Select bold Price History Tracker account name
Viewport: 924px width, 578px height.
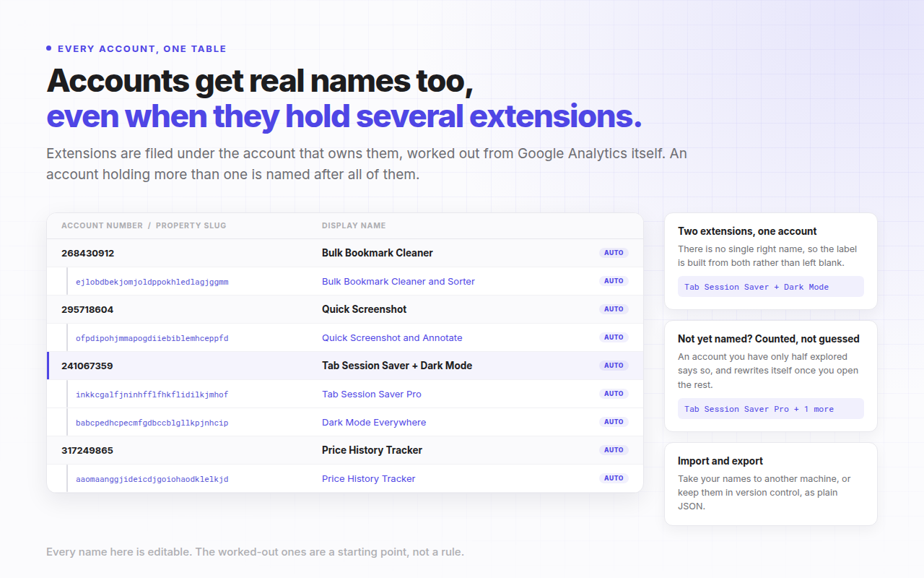pyautogui.click(x=372, y=450)
